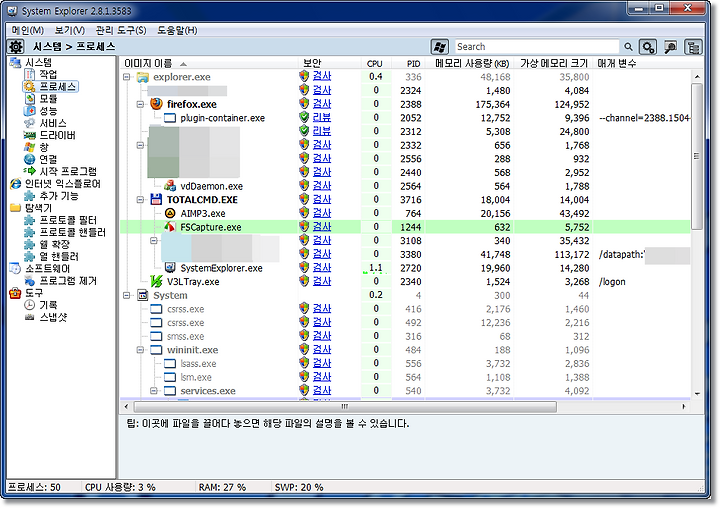Open the 보기(V) menu
Screen dimensions: 720x508
click(70, 30)
